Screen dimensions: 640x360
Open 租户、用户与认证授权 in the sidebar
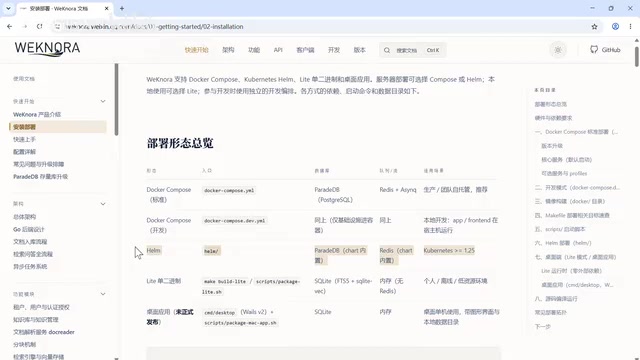41,307
